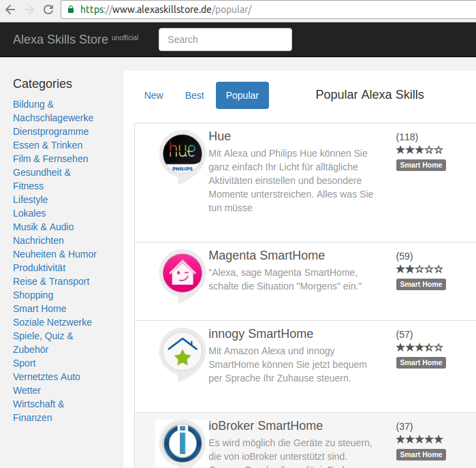Open the Gesundheit & Fitness category

point(42,179)
